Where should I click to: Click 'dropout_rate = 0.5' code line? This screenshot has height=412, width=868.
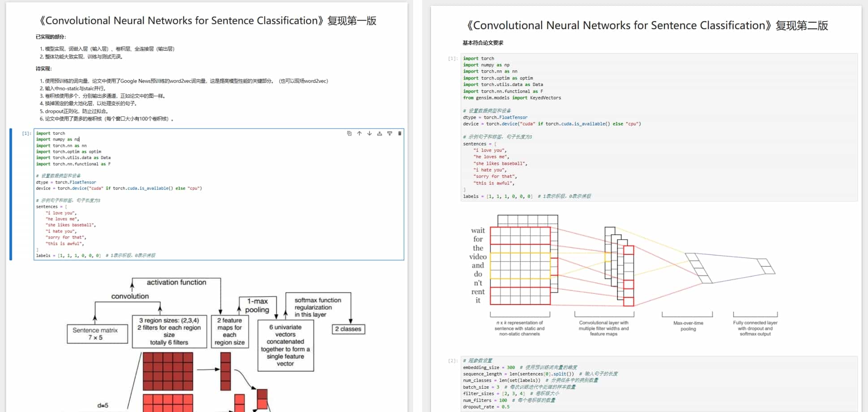(x=486, y=407)
